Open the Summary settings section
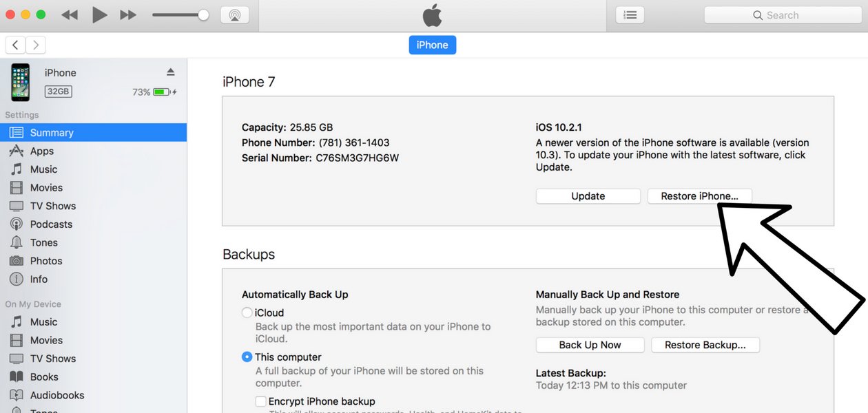The height and width of the screenshot is (413, 868). pyautogui.click(x=93, y=133)
